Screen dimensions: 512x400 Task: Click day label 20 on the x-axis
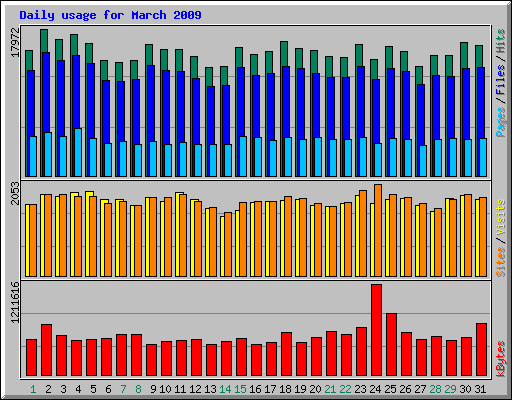point(315,389)
